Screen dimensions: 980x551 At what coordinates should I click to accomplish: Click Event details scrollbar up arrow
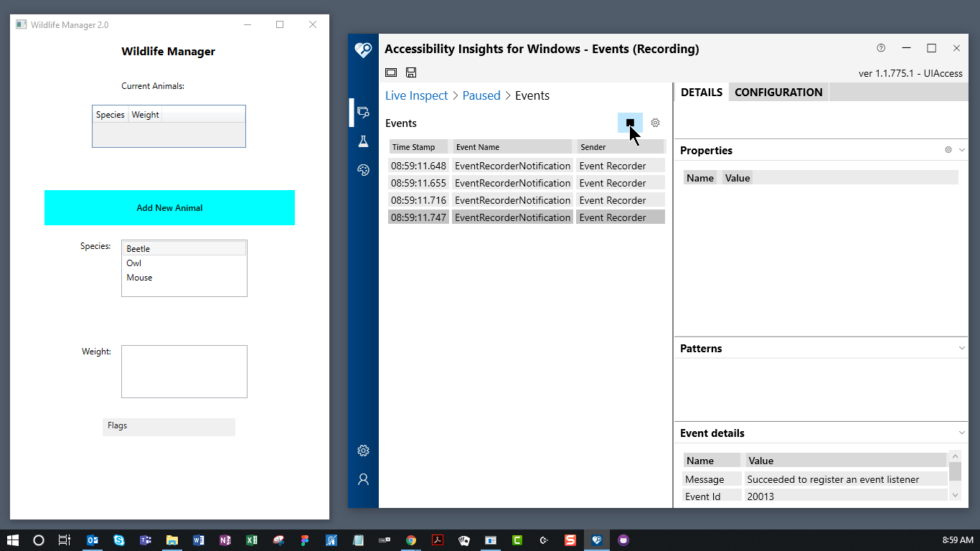coord(955,456)
